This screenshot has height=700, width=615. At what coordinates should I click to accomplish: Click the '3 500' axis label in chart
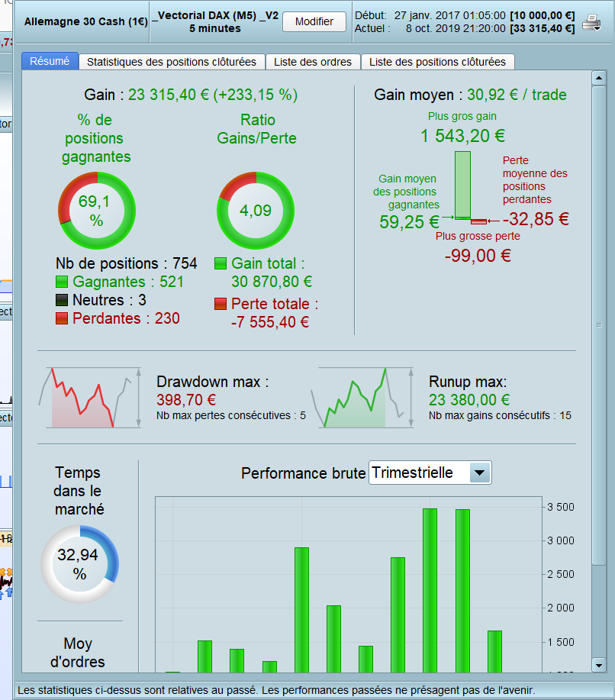click(x=561, y=507)
